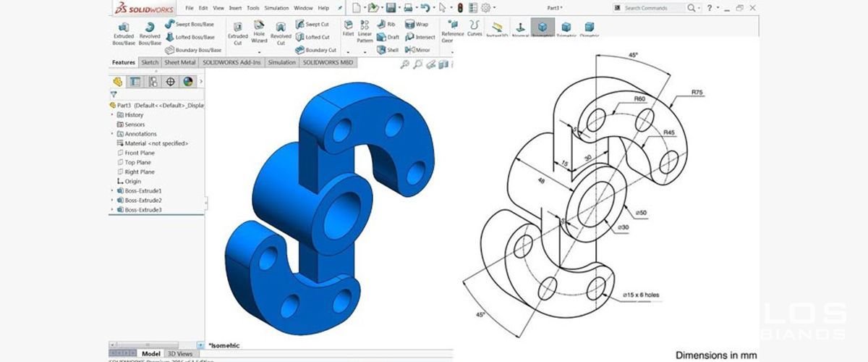The height and width of the screenshot is (362, 868).
Task: Open the PropertyManager tab icon
Action: (x=135, y=82)
